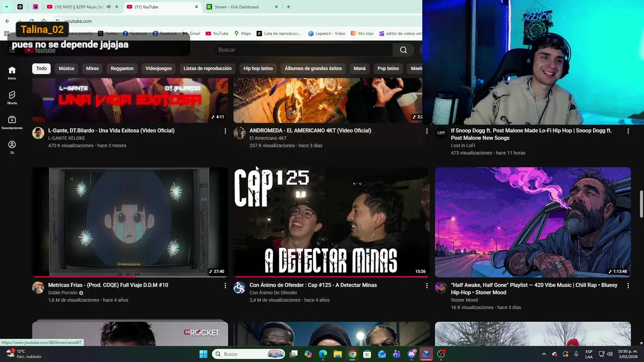The image size is (644, 362).
Task: Open Windows Start menu
Action: pyautogui.click(x=203, y=354)
